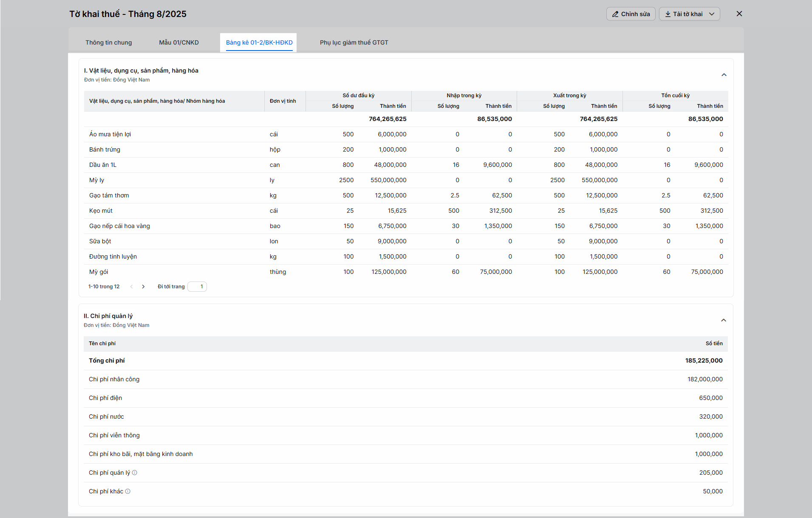Close the tax declaration dialog

coord(739,14)
